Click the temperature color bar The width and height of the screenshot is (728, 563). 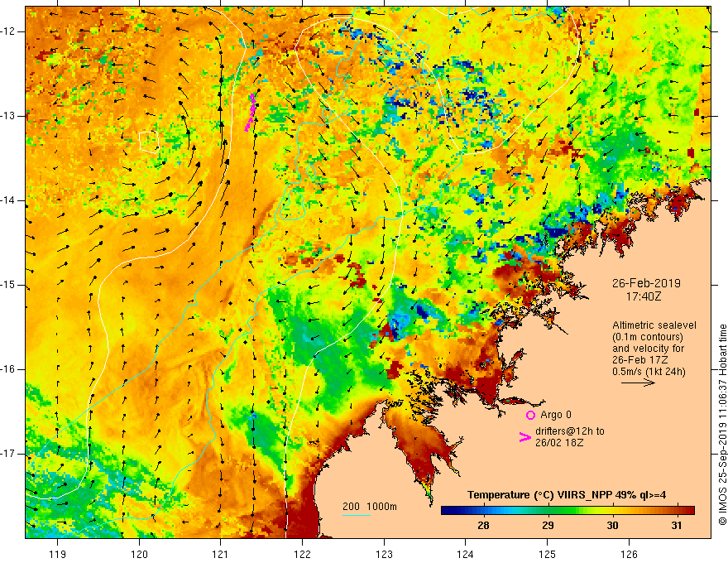point(568,511)
